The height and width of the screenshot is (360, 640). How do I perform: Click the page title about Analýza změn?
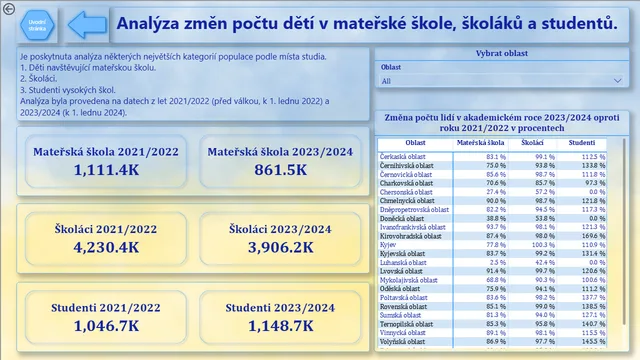367,24
